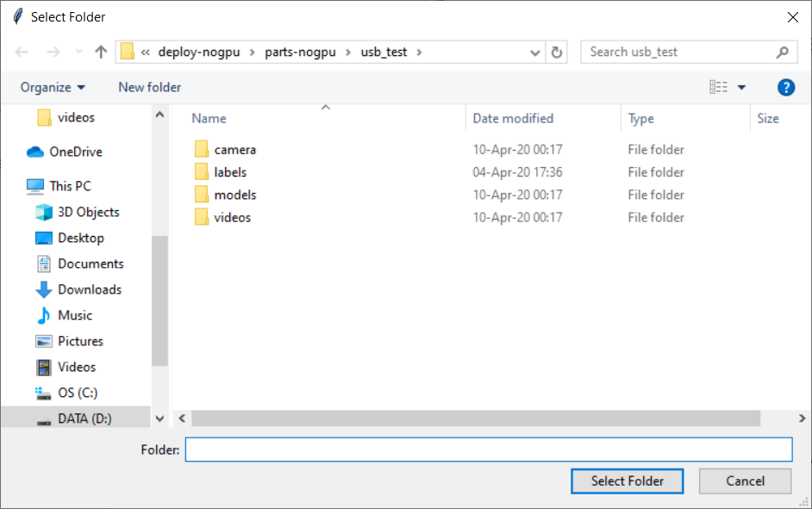Click the Documents page icon
This screenshot has width=812, height=509.
pyautogui.click(x=44, y=264)
